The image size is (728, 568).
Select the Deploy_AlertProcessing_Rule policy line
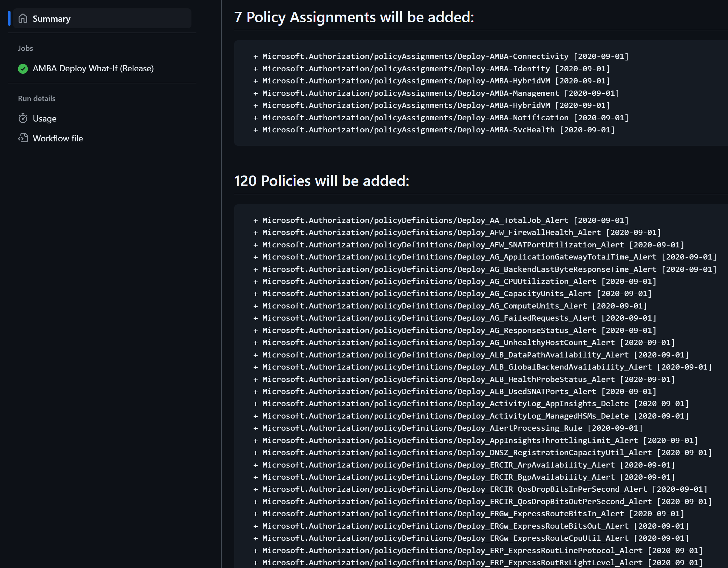coord(448,428)
